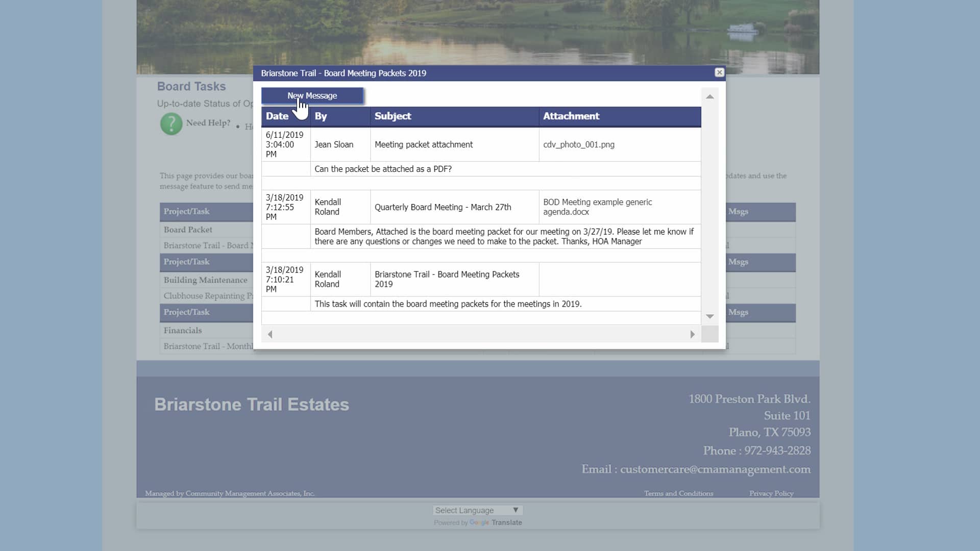Click the scroll up arrow in the dialog

click(710, 96)
